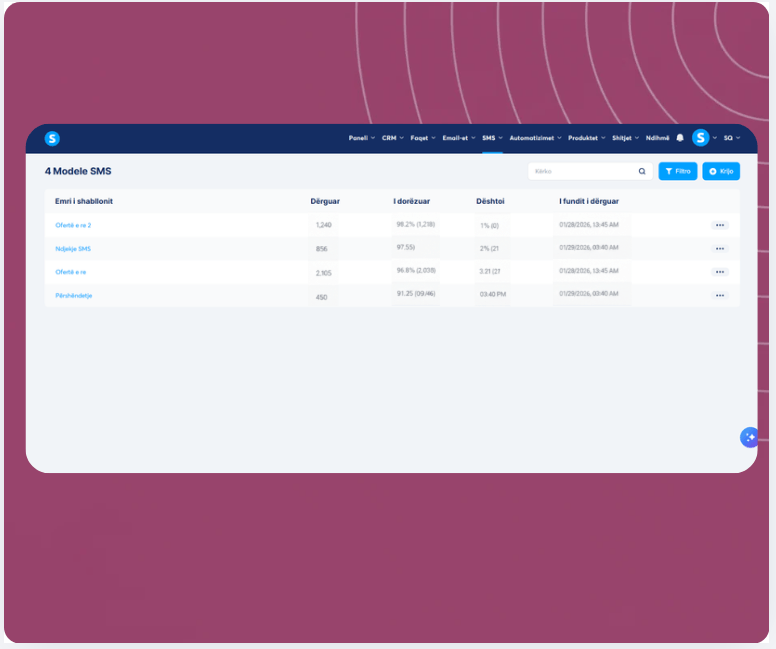Open three-dot menu for Përshëndetje

[720, 296]
